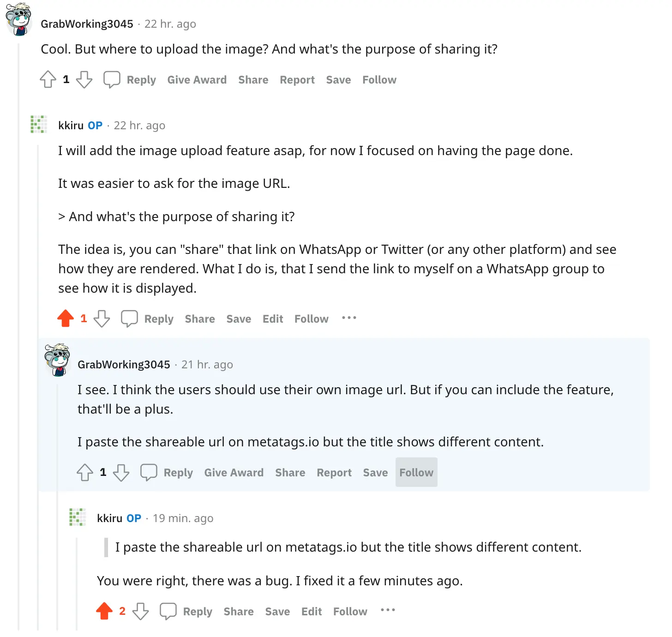Report GrabWorking3045's top comment
The width and height of the screenshot is (672, 637).
pos(297,79)
